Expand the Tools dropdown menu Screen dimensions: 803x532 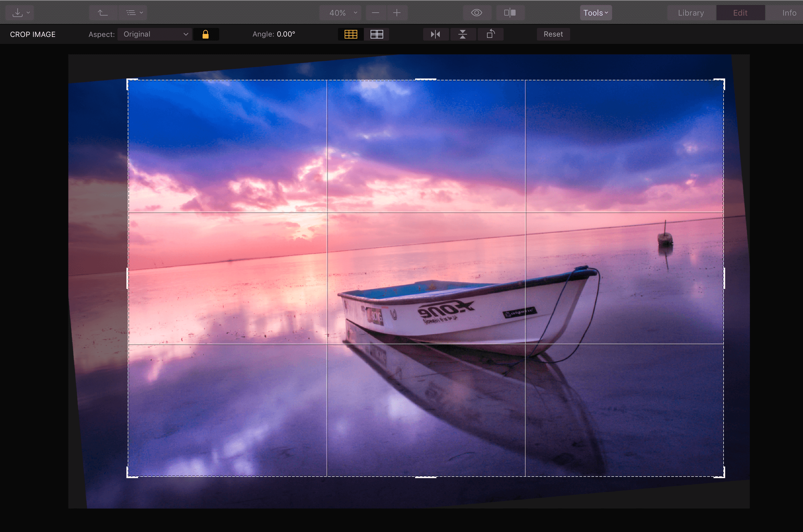click(596, 13)
